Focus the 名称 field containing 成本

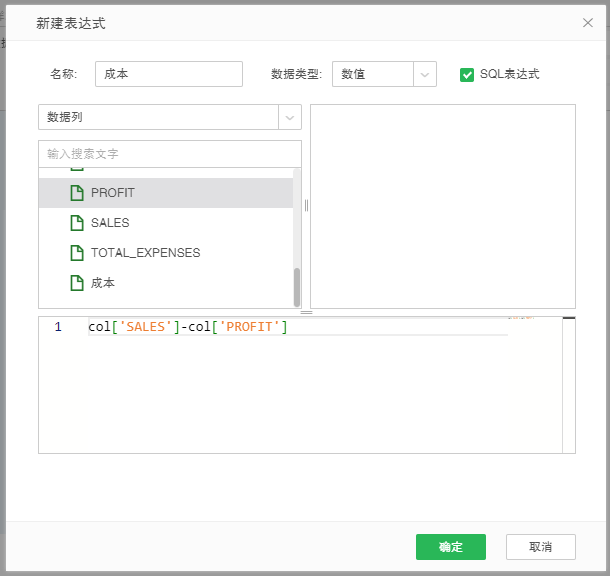point(168,74)
